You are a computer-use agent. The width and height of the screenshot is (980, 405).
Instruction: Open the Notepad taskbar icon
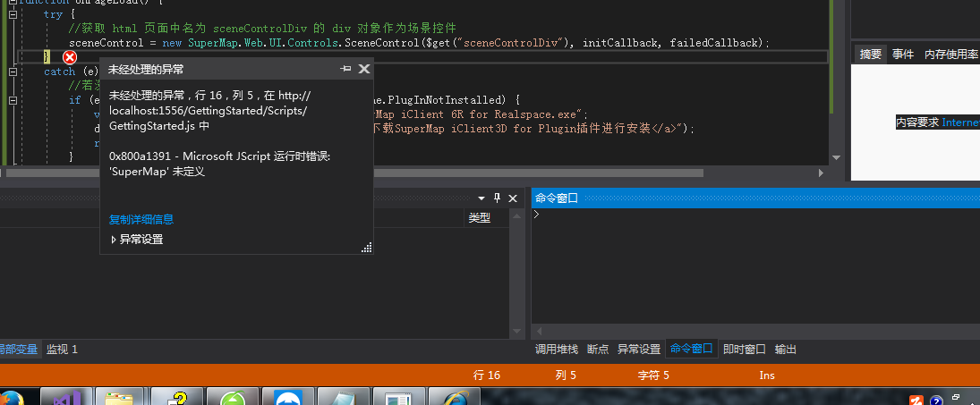(343, 397)
